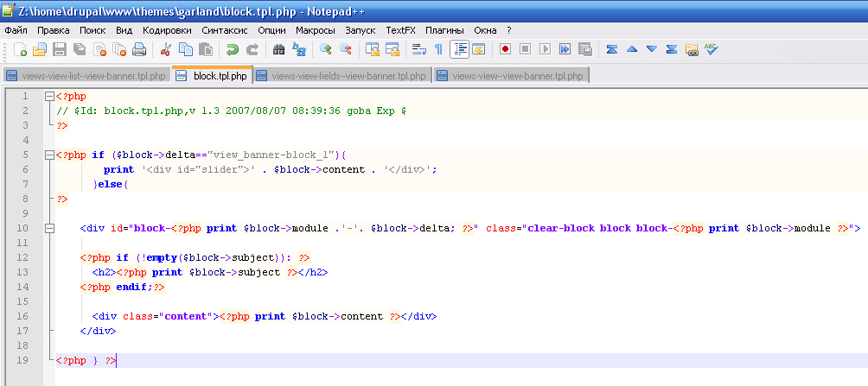
Task: Switch to views-view--view-banner.tpl.php tab
Action: pos(511,76)
